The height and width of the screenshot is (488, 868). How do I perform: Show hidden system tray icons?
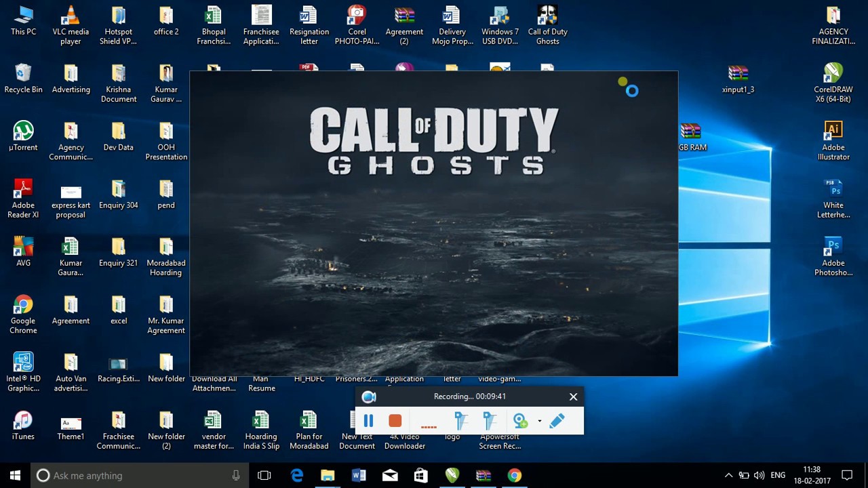click(x=728, y=475)
